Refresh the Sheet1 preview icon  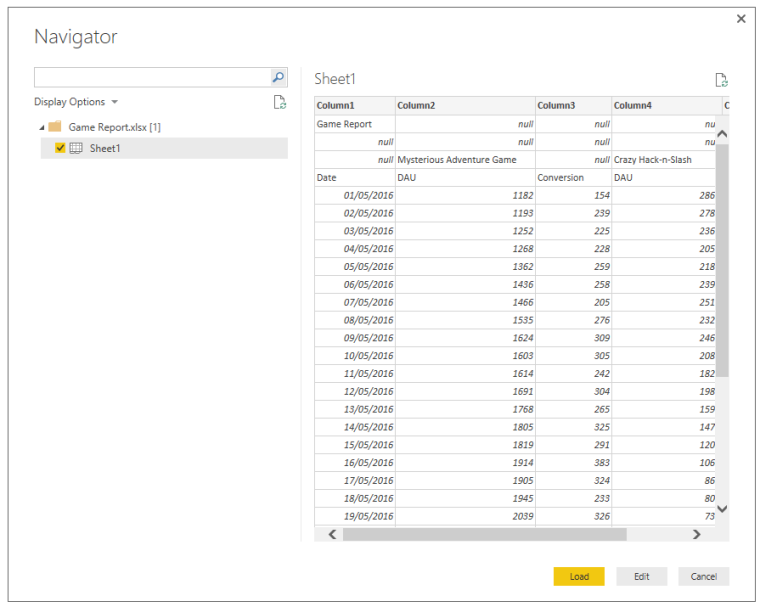(722, 80)
